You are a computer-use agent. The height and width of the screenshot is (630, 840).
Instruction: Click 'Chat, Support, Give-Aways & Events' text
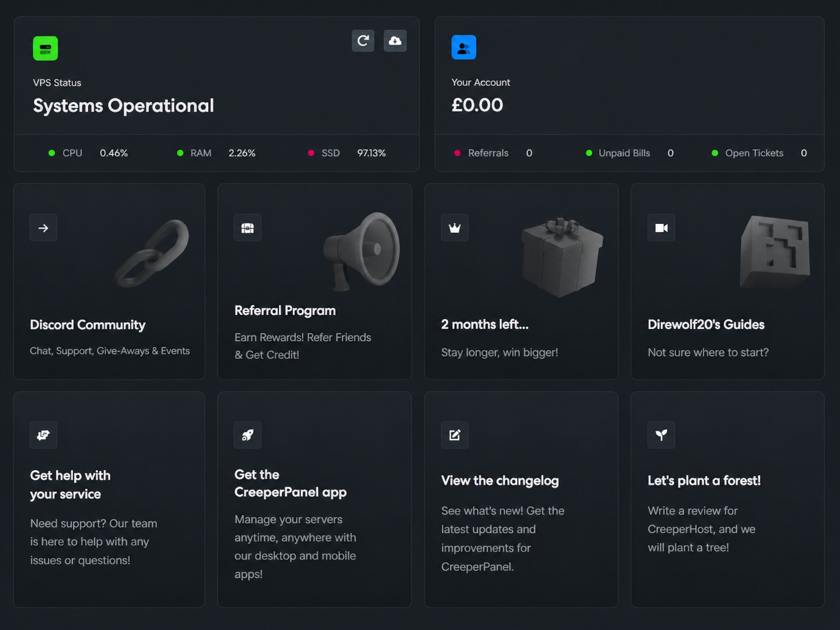[x=110, y=351]
